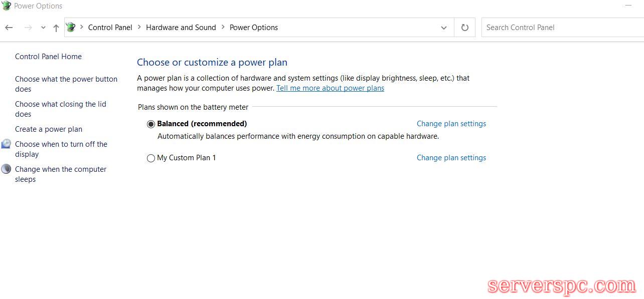
Task: Go to Hardware and Sound breadcrumb
Action: point(181,28)
